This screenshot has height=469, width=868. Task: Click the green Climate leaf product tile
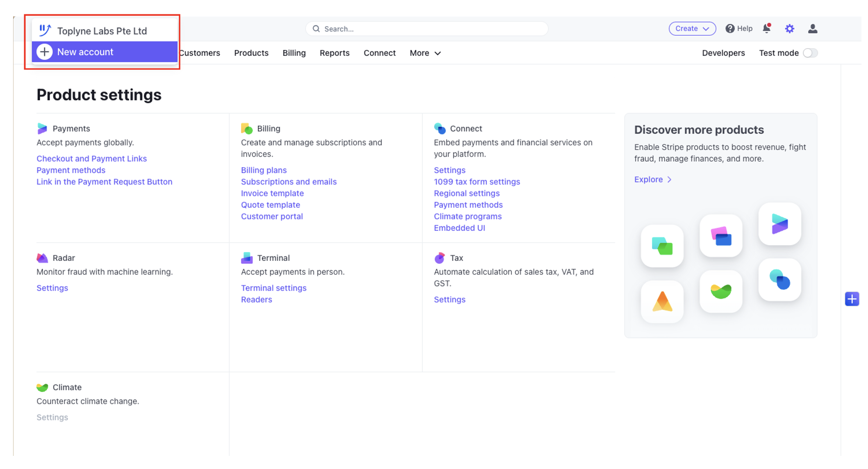(721, 291)
